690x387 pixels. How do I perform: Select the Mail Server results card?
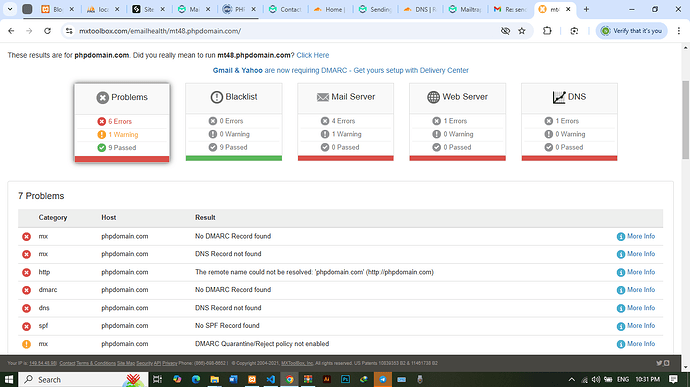(x=345, y=122)
